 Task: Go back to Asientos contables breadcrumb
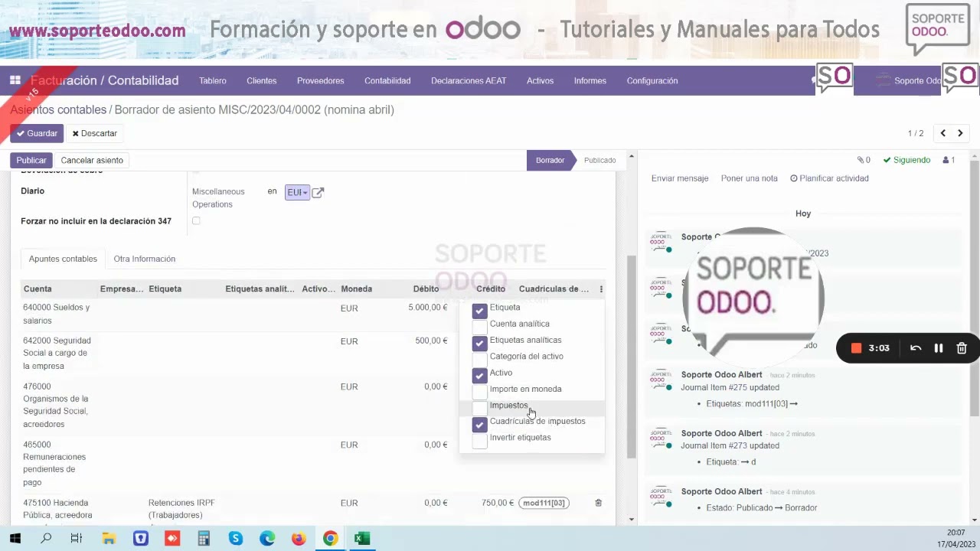58,109
